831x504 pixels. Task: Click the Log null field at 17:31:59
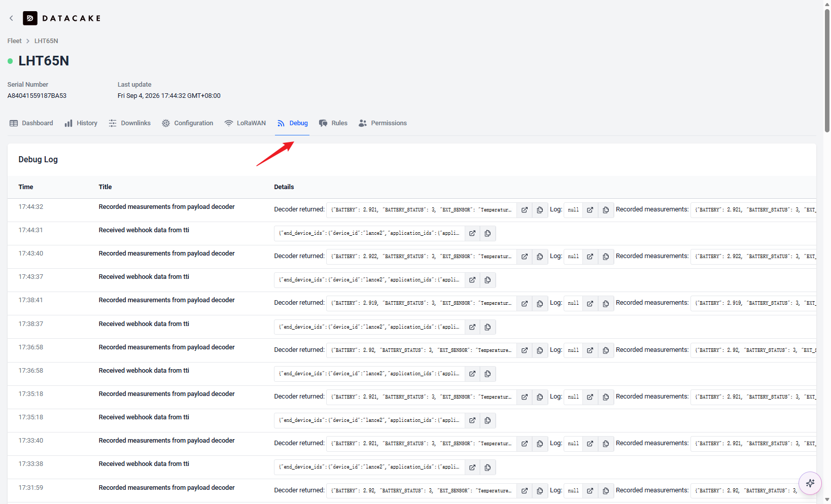[x=573, y=491]
